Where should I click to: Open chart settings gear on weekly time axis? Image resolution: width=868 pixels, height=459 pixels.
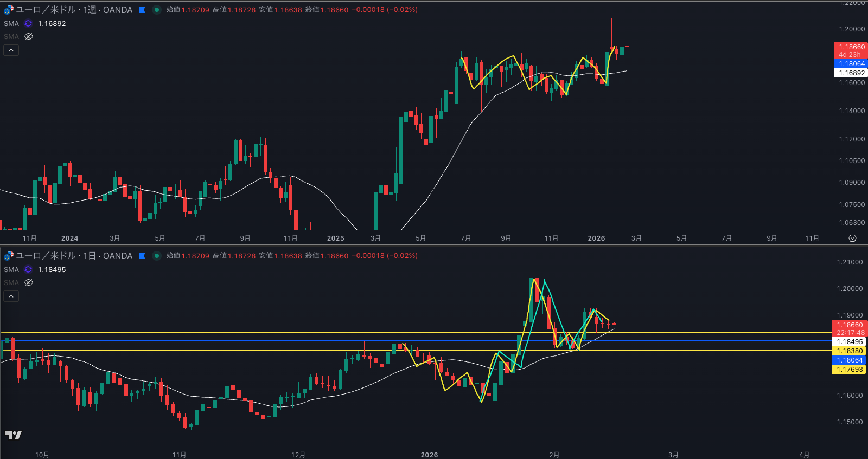pos(852,238)
